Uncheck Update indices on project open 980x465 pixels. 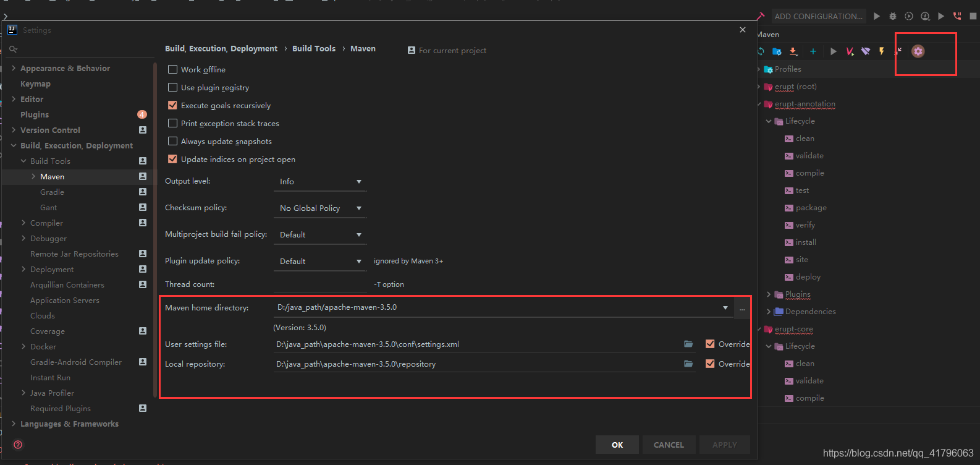tap(172, 159)
